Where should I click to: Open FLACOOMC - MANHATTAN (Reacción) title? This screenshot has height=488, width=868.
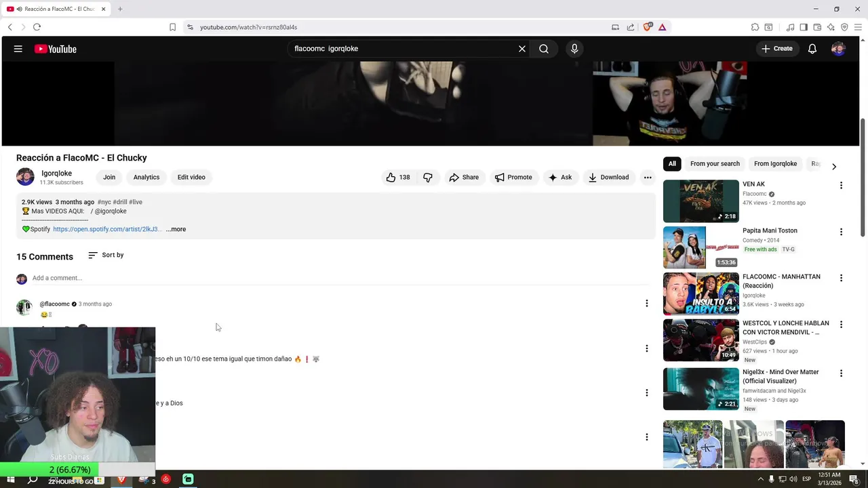(781, 281)
